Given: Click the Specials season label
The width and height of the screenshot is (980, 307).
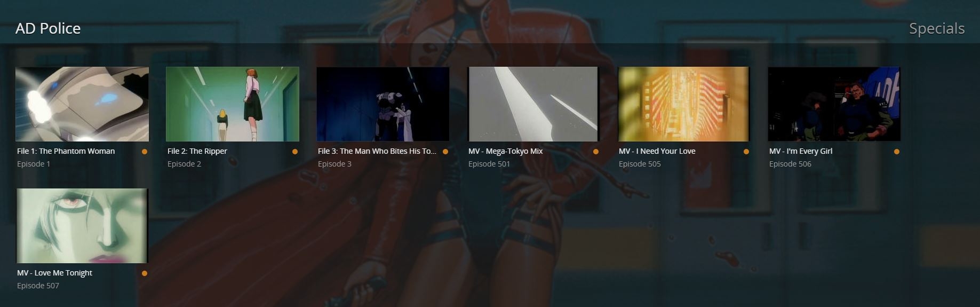Looking at the screenshot, I should point(937,28).
